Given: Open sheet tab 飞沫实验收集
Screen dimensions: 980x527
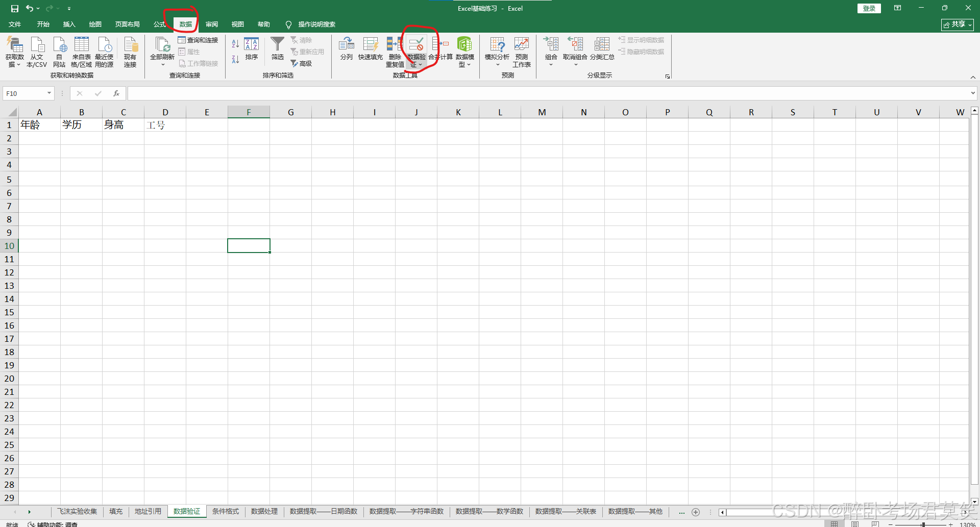Looking at the screenshot, I should (77, 511).
